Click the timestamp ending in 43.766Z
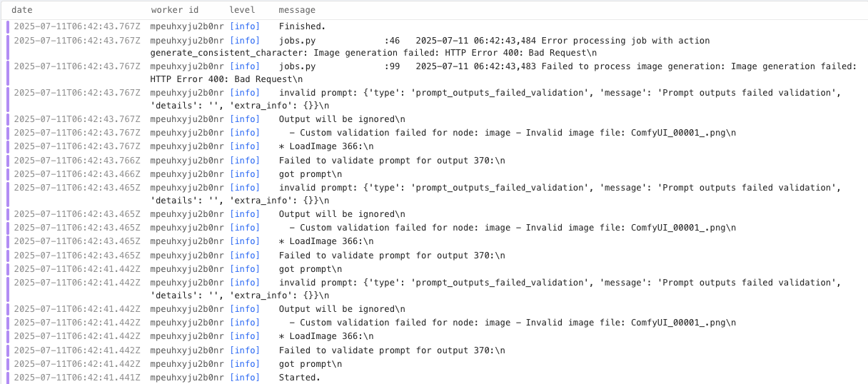Image resolution: width=868 pixels, height=384 pixels. tap(77, 161)
